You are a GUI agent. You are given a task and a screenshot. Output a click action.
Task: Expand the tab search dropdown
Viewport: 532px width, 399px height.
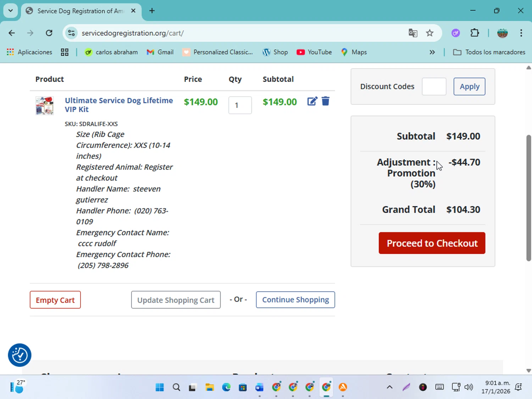click(x=11, y=11)
